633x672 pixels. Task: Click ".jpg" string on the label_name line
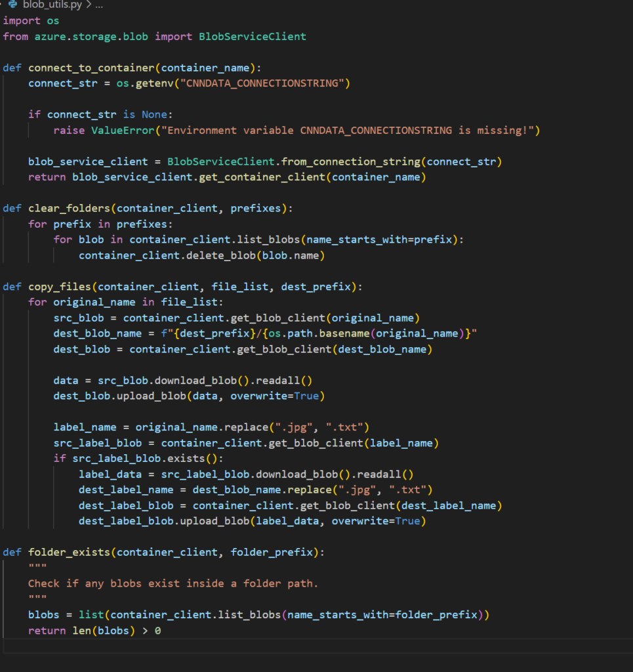[294, 427]
